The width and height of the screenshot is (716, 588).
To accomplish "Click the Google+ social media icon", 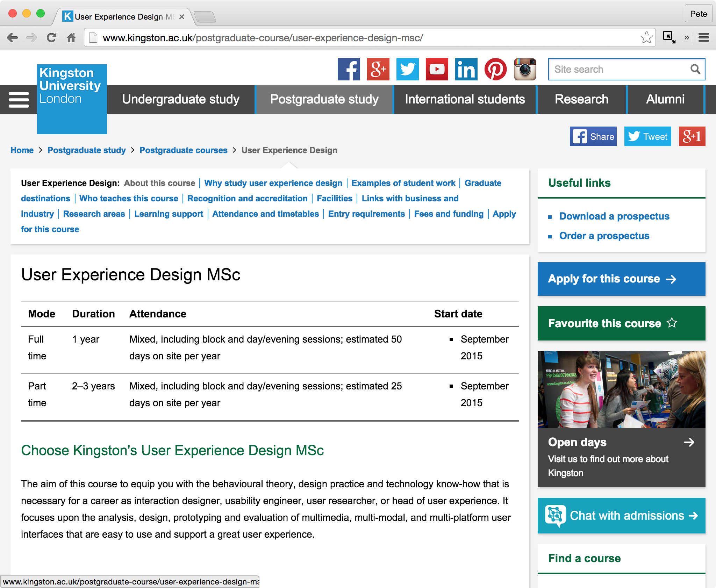I will pos(378,69).
